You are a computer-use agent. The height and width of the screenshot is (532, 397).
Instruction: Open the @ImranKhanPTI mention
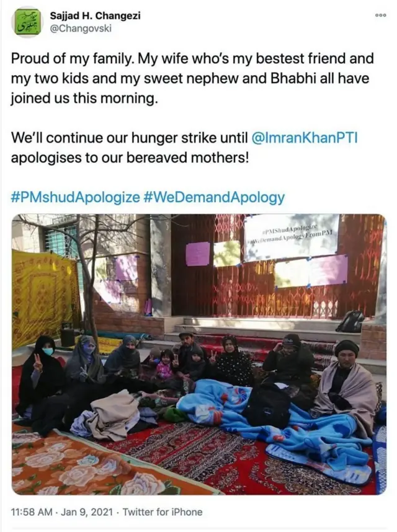305,138
